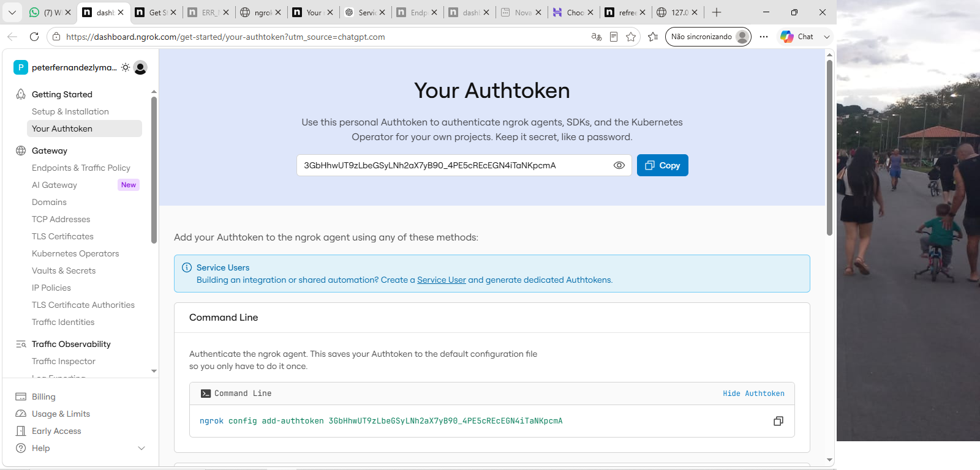The image size is (980, 470).
Task: Open the tab search dropdown arrow
Action: 12,12
